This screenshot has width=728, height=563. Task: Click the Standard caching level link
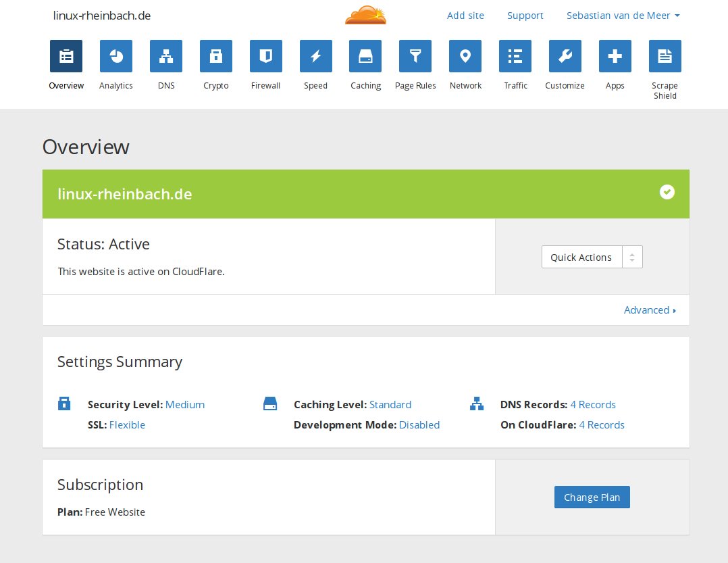click(390, 405)
